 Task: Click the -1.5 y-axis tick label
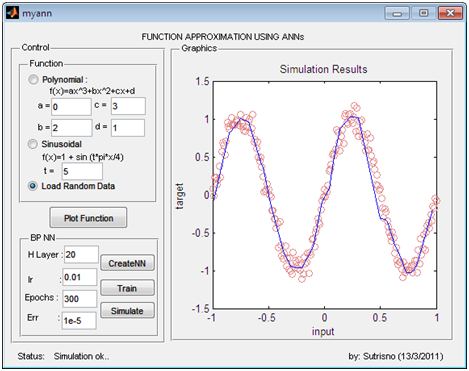200,309
